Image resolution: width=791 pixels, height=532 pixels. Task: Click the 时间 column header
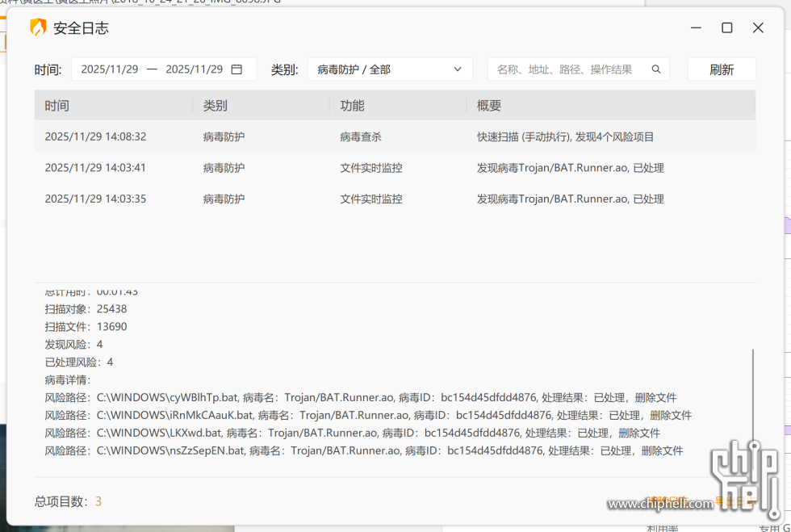(56, 105)
